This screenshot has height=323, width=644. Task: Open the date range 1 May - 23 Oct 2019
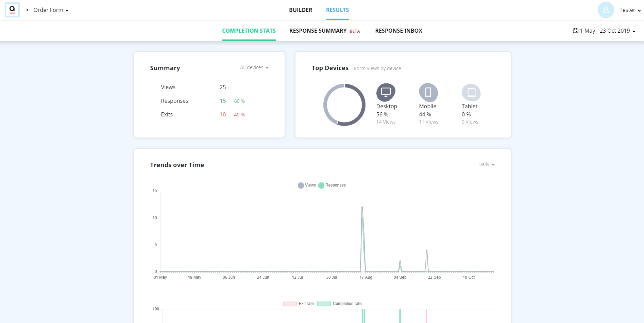(604, 31)
